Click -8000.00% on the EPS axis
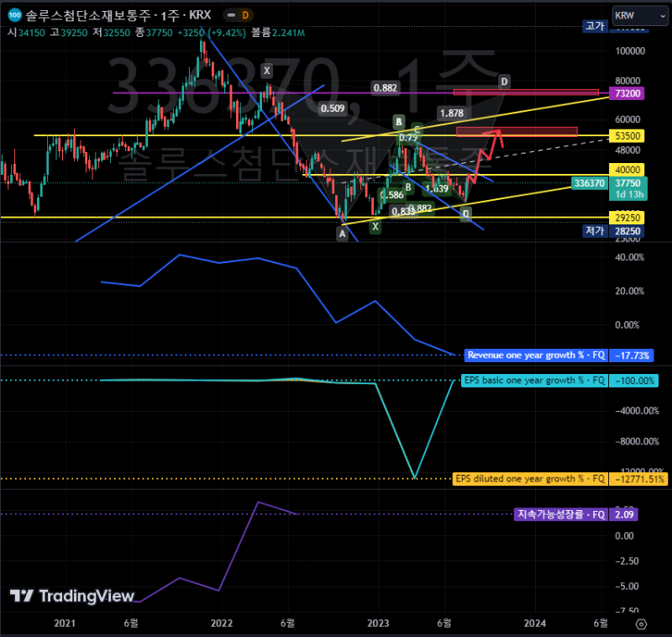672x637 pixels. 637,441
